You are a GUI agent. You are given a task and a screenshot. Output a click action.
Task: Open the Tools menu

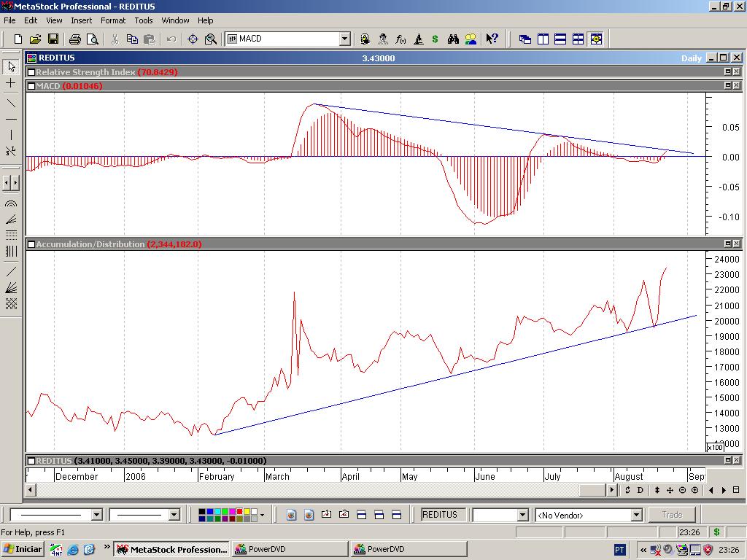144,20
